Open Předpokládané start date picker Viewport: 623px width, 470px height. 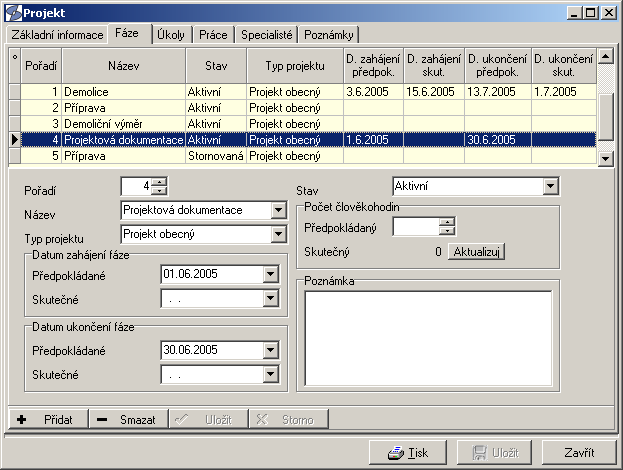coord(269,273)
